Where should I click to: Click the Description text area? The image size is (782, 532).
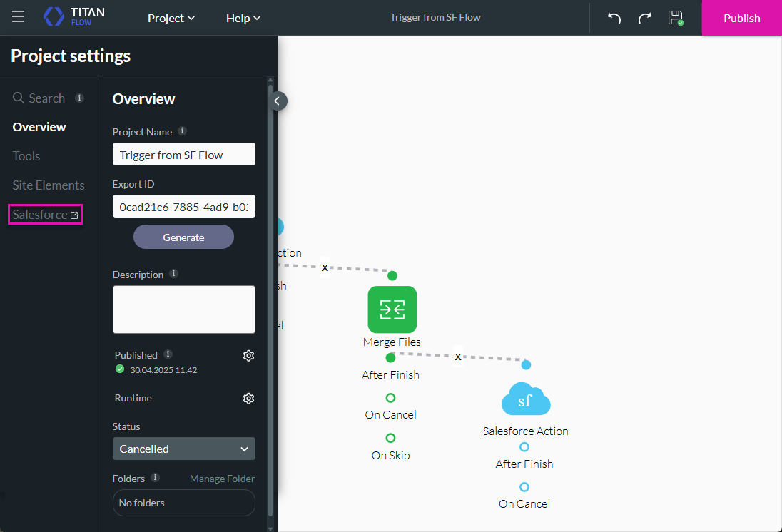point(184,310)
